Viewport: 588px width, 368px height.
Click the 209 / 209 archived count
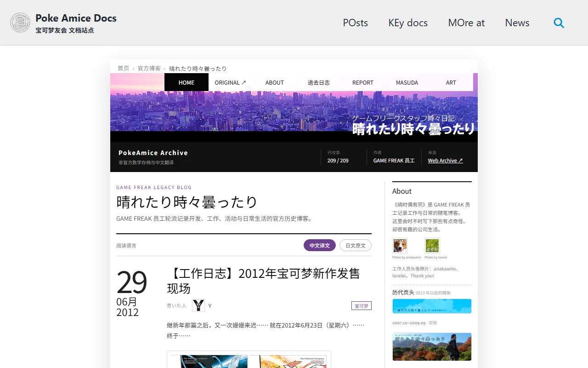click(338, 161)
